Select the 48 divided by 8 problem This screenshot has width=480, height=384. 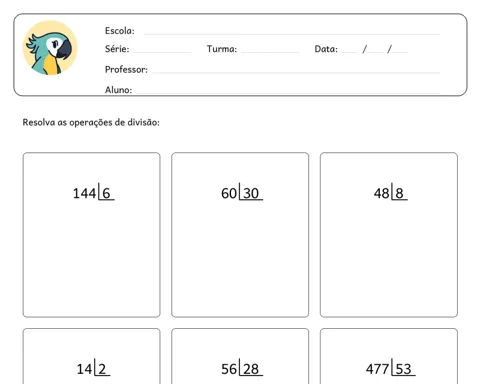[x=389, y=235]
